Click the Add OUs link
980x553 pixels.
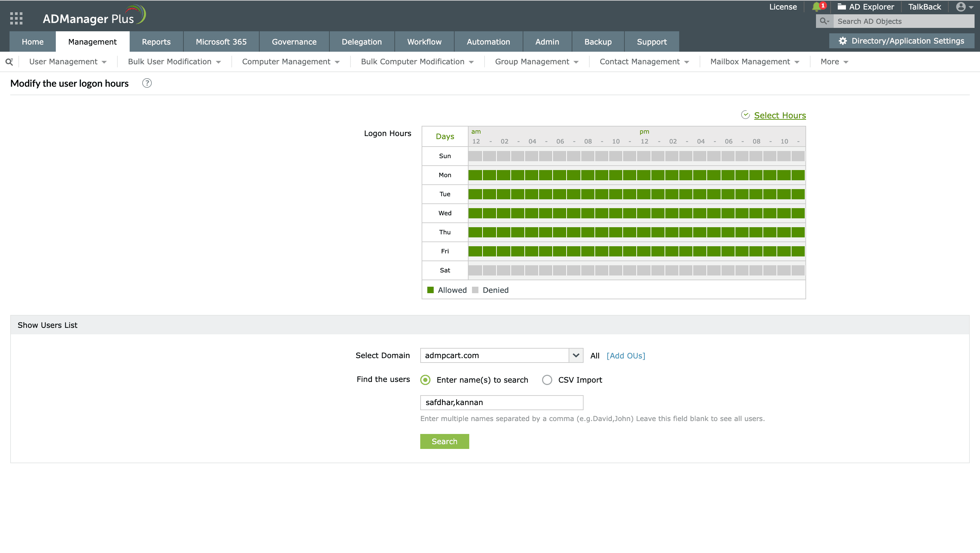coord(626,356)
